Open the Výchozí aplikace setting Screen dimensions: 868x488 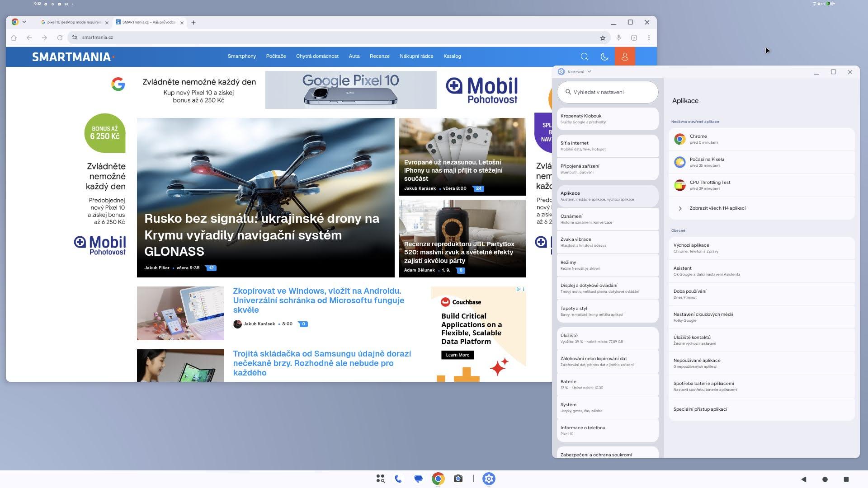tap(761, 248)
